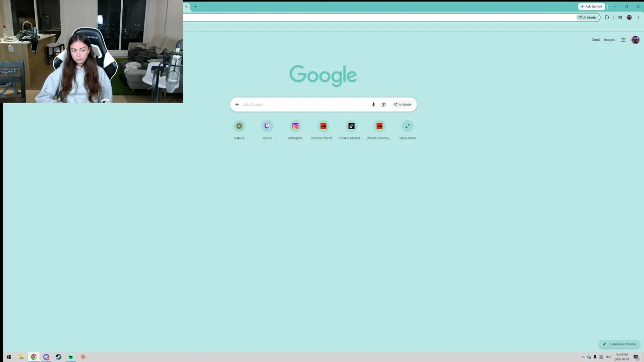Viewport: 644px width, 362px height.
Task: Search by image with Google Lens
Action: [x=383, y=105]
